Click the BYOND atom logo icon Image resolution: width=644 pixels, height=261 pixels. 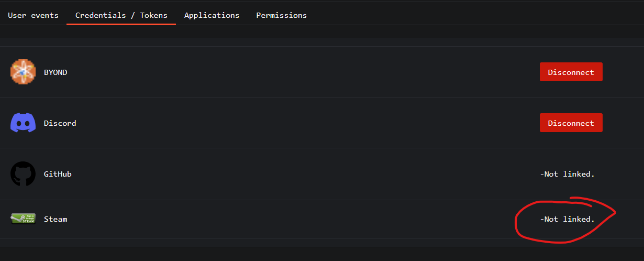(23, 72)
